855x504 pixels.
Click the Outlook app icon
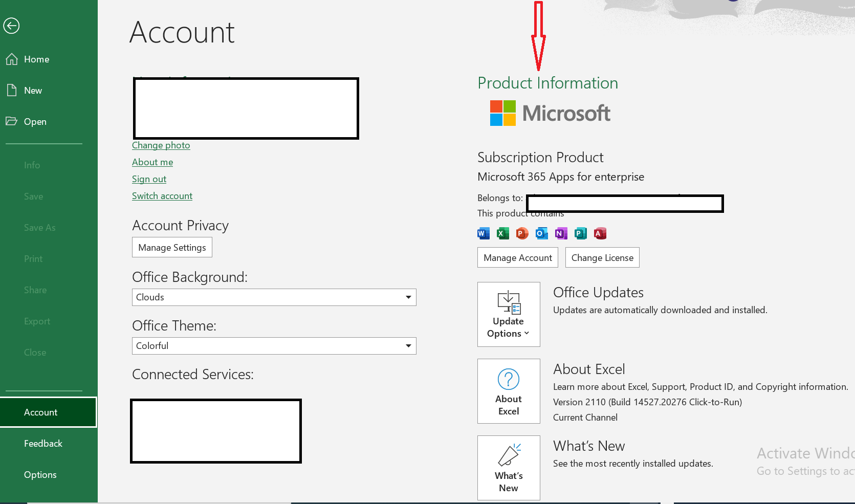541,233
